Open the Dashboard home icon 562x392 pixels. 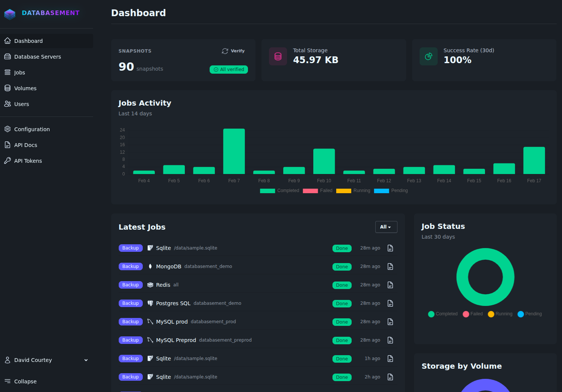point(8,41)
